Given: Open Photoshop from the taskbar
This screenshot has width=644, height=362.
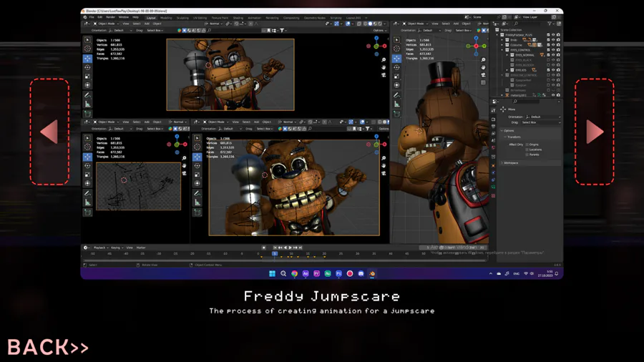Looking at the screenshot, I should click(x=339, y=273).
